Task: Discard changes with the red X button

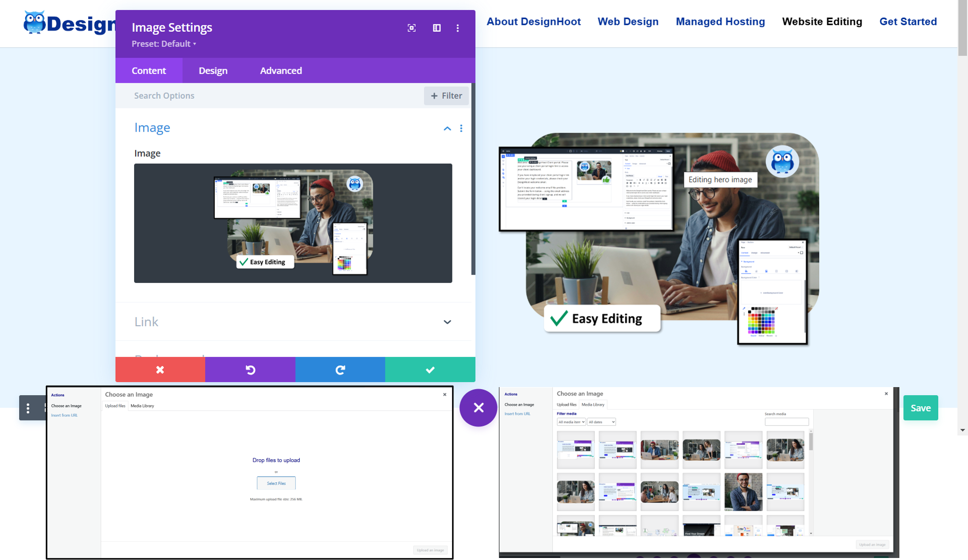Action: point(160,369)
